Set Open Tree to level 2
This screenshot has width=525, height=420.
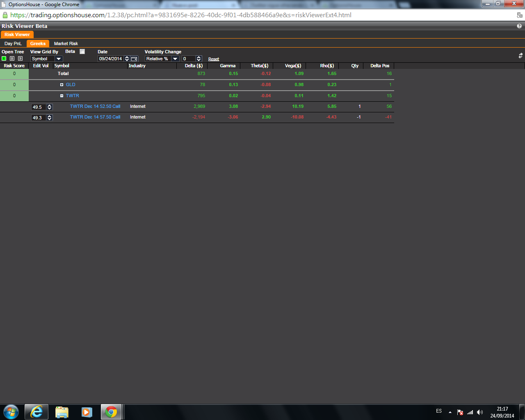pyautogui.click(x=12, y=59)
